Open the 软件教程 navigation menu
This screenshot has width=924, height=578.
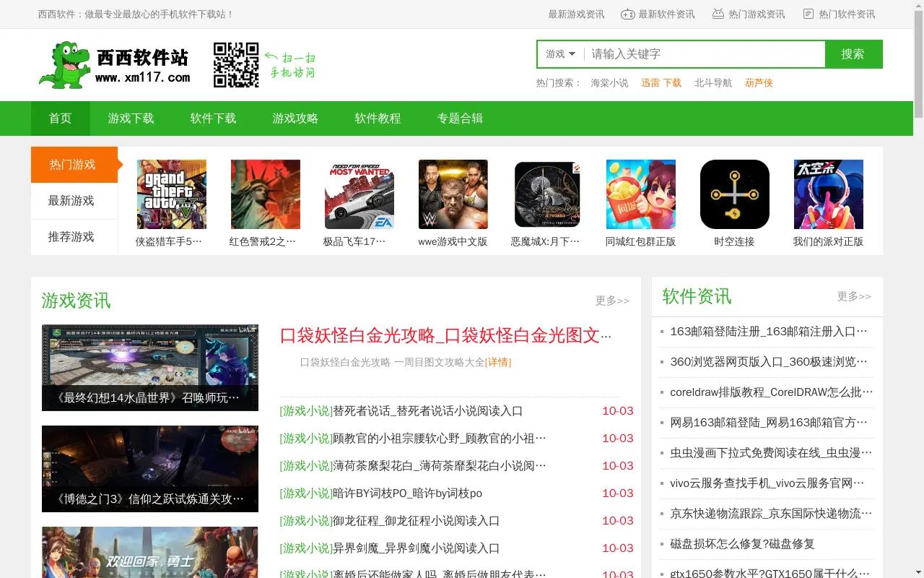[378, 118]
